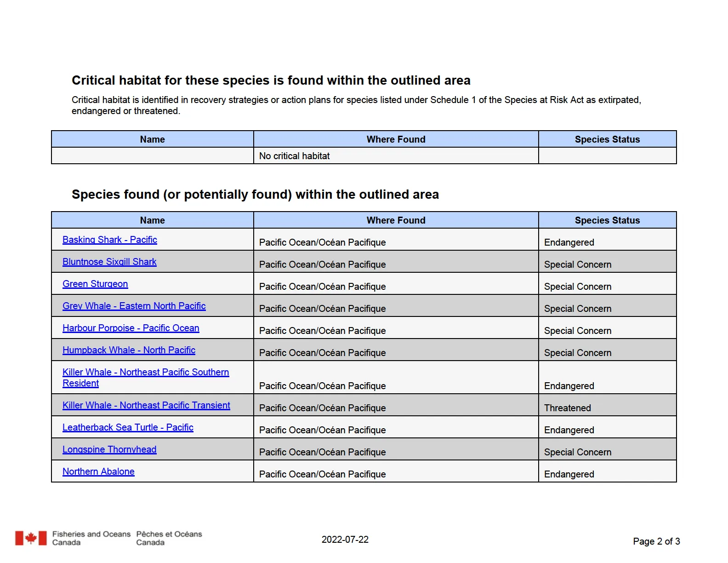Click Endangered status in Basking Shark row
The height and width of the screenshot is (563, 728).
tap(607, 240)
